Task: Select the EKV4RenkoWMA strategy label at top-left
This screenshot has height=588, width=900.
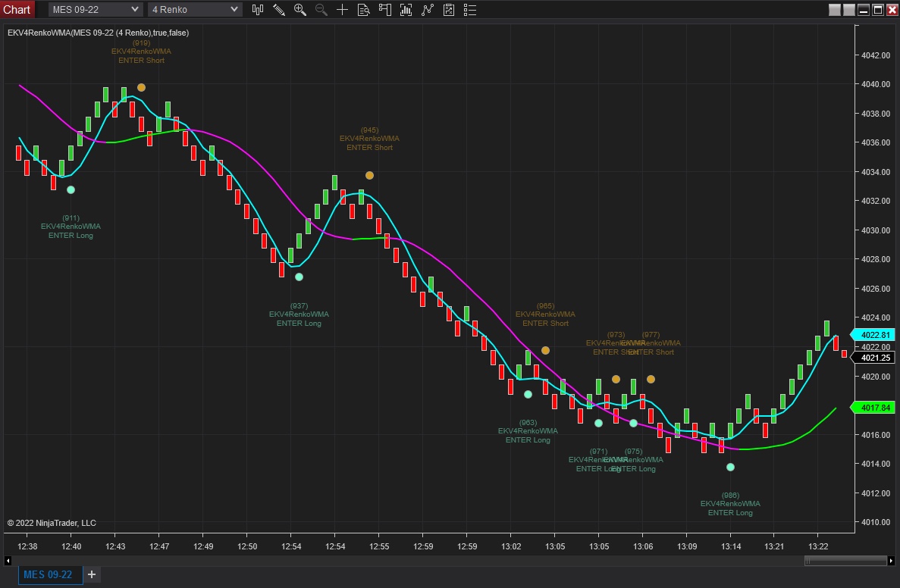Action: coord(98,33)
